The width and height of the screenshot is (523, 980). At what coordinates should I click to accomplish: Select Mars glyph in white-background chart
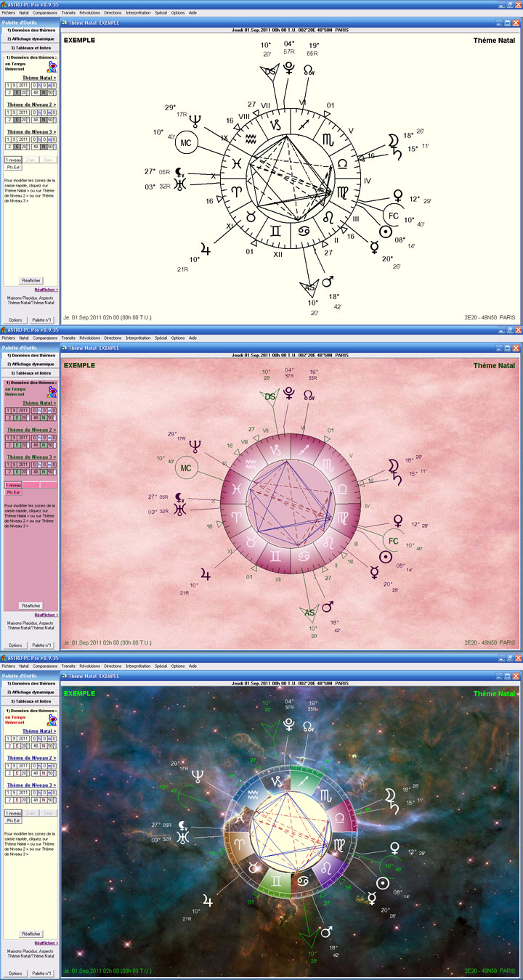(x=328, y=280)
